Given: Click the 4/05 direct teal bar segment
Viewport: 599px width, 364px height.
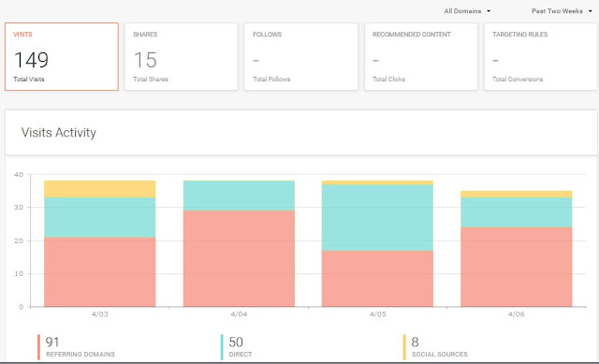Looking at the screenshot, I should [x=377, y=218].
